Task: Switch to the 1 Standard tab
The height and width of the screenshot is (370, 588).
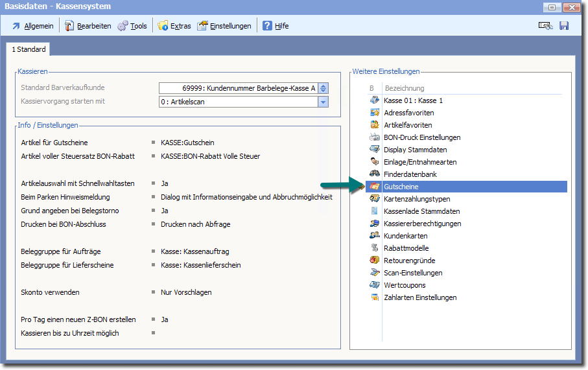Action: pos(29,49)
